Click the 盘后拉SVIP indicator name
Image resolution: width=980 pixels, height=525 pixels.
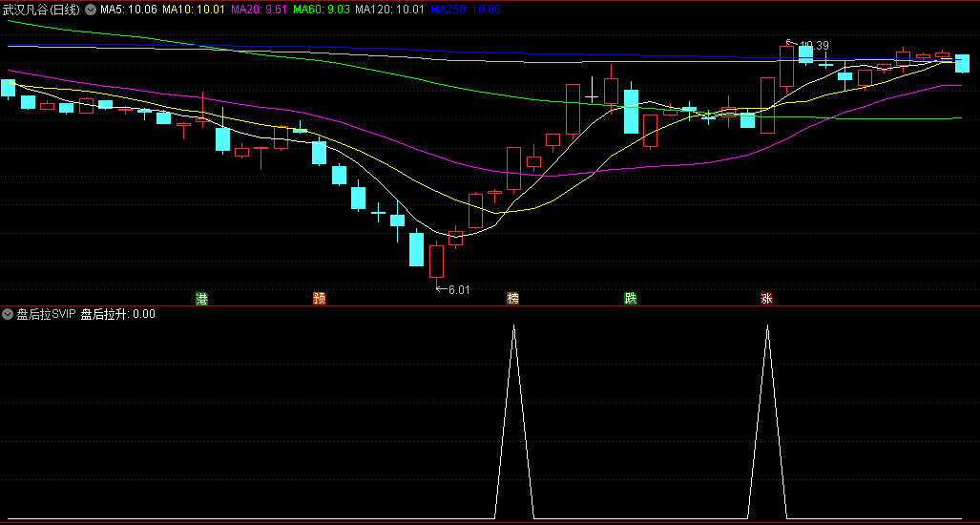pos(46,314)
